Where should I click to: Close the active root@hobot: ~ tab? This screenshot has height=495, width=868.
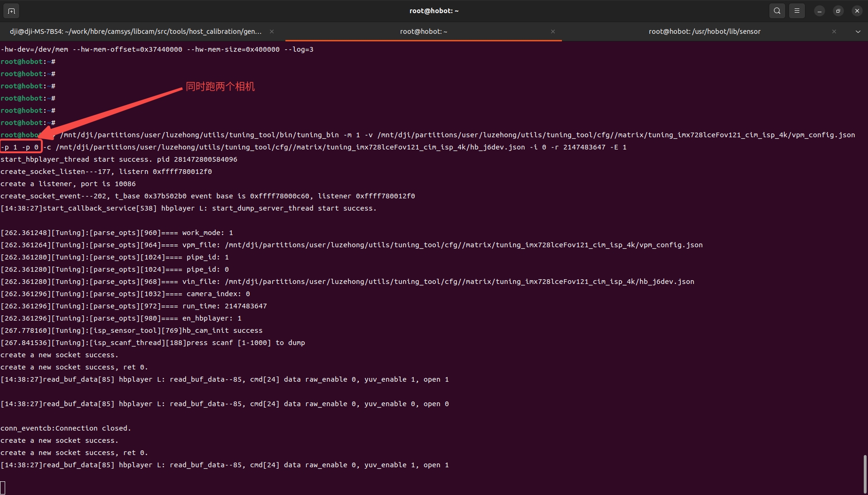[x=552, y=31]
